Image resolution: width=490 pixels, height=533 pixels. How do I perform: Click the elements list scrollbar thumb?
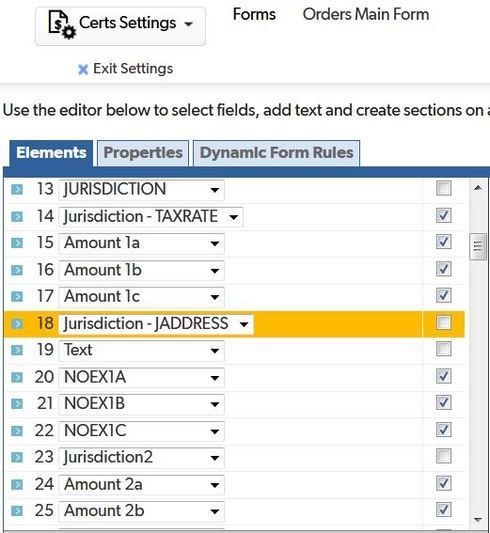[x=478, y=246]
